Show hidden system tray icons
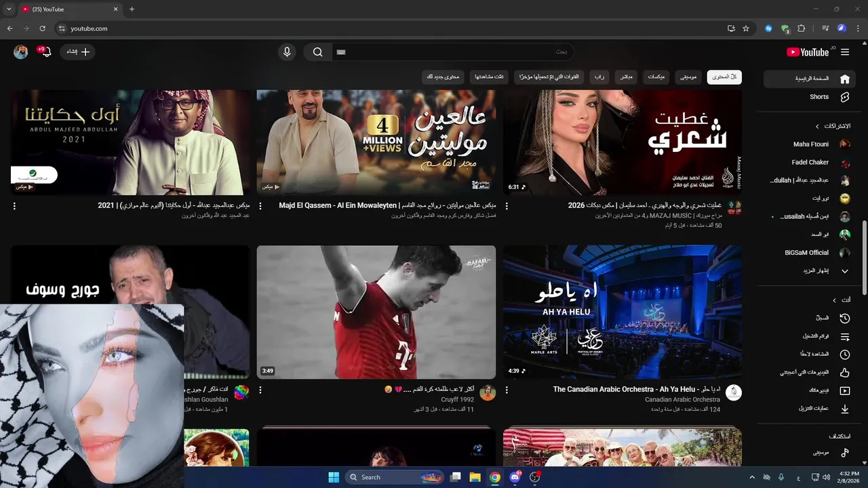The image size is (868, 488). coord(751,477)
